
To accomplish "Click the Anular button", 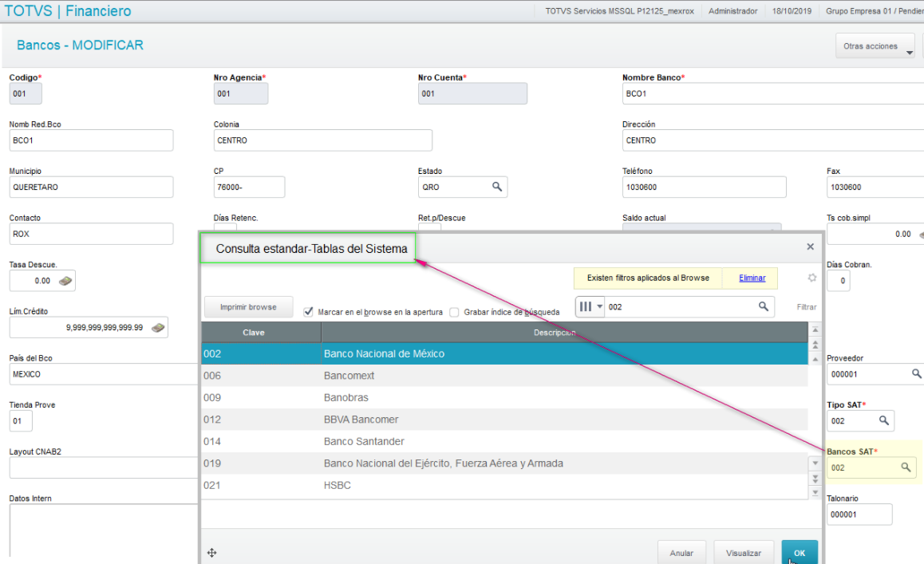I will (x=681, y=553).
